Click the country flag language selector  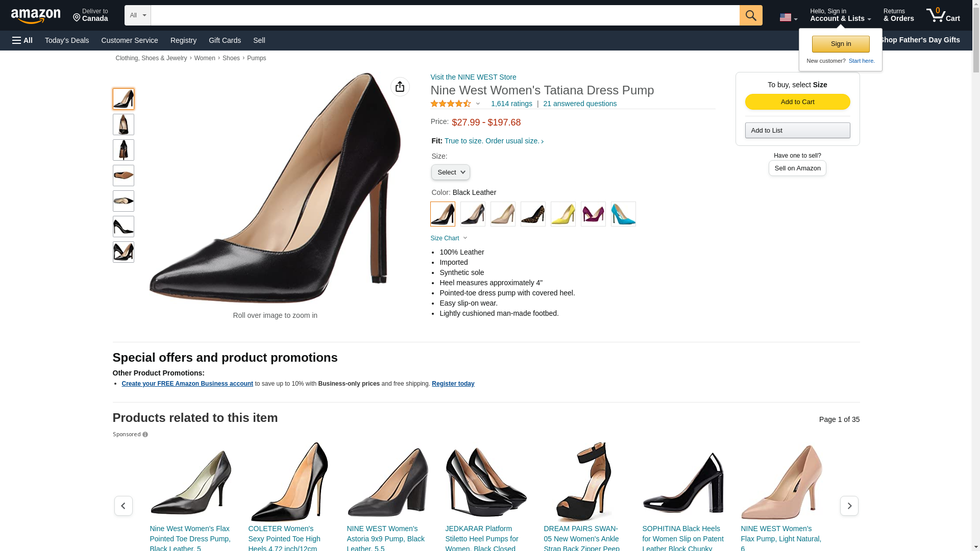click(x=788, y=17)
